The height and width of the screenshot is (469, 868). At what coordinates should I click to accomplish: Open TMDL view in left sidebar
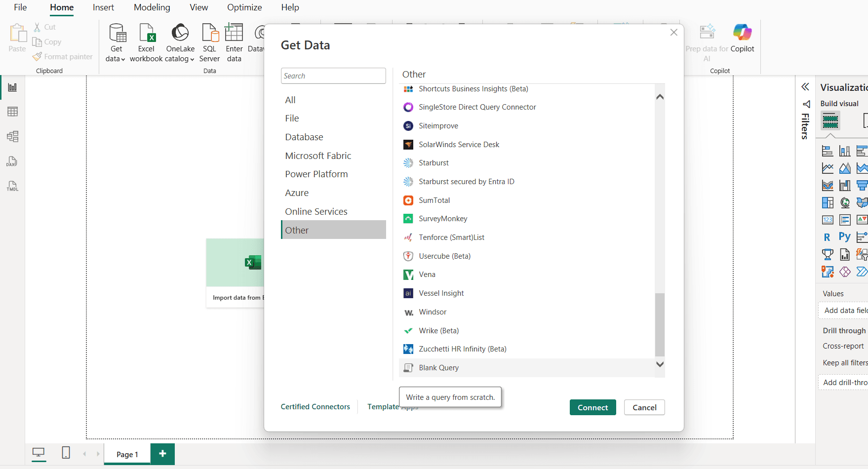coord(12,186)
